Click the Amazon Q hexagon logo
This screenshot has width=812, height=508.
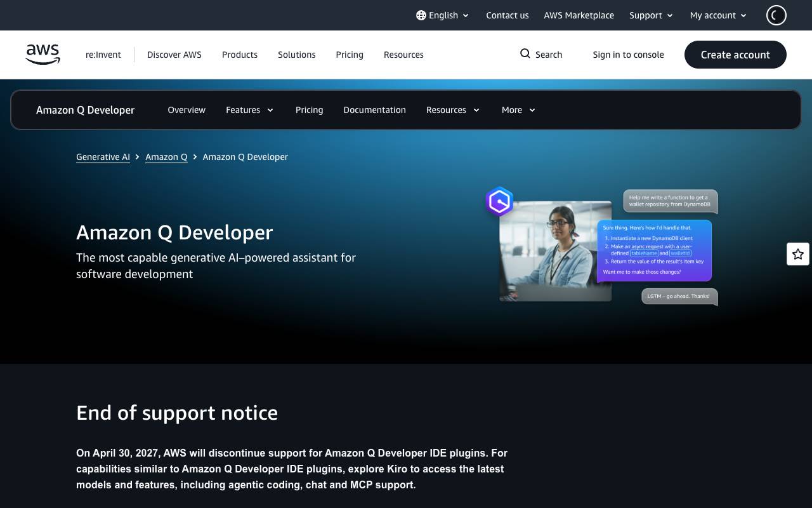500,202
